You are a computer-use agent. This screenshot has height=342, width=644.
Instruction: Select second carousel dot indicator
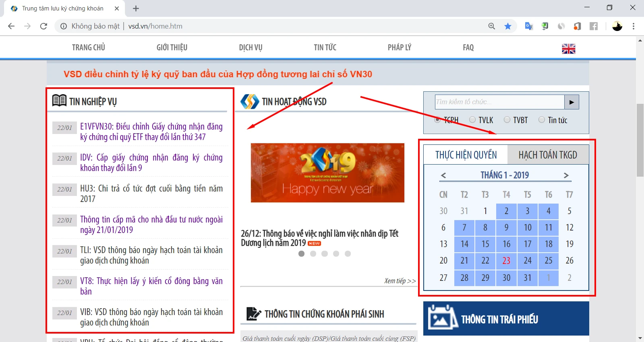(x=313, y=253)
